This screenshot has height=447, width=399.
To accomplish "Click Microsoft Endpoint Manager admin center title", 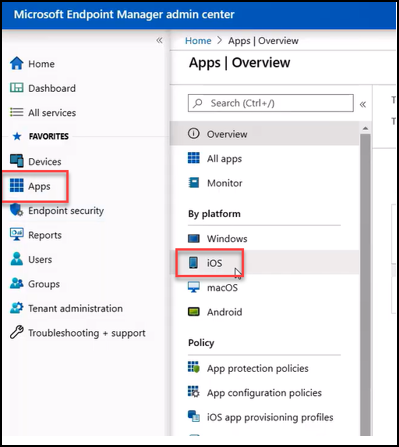I will pyautogui.click(x=124, y=14).
